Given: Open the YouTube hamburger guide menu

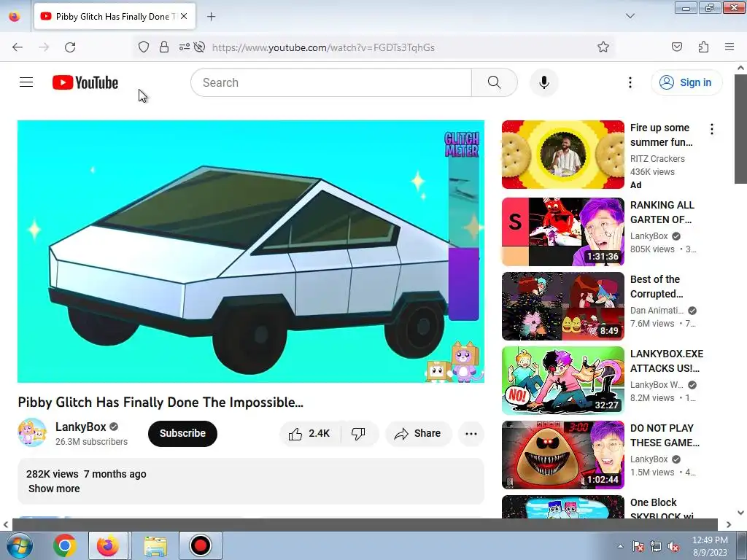Looking at the screenshot, I should tap(26, 82).
